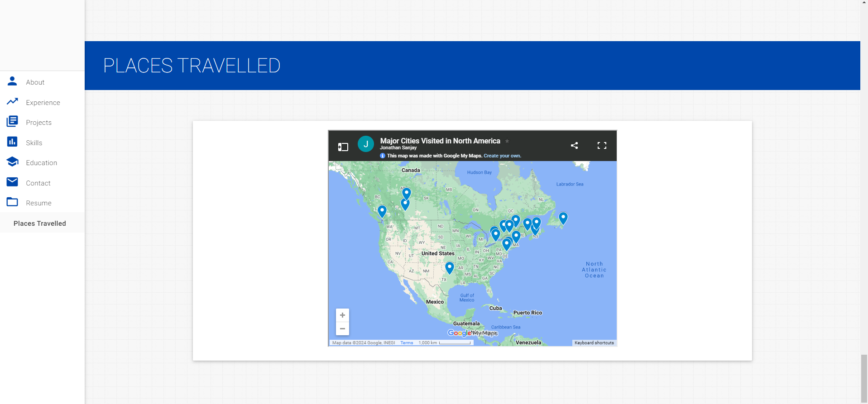This screenshot has height=404, width=868.
Task: Select Places Travelled in the sidebar
Action: 40,223
